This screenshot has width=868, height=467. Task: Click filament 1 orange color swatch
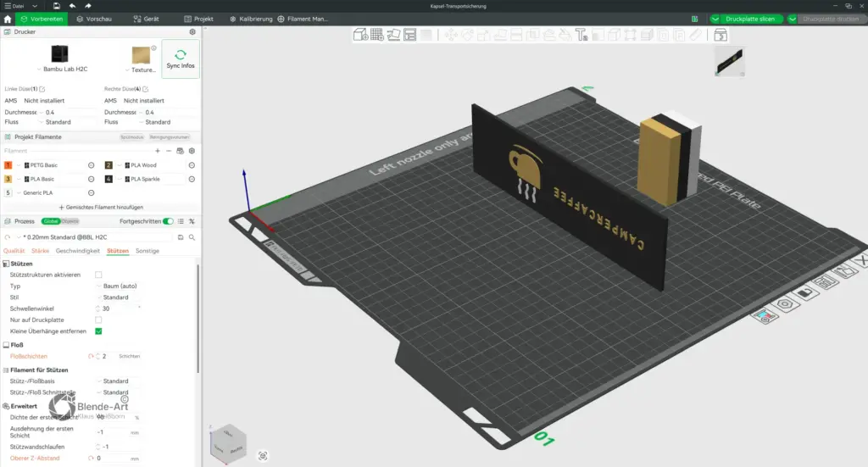pos(8,165)
